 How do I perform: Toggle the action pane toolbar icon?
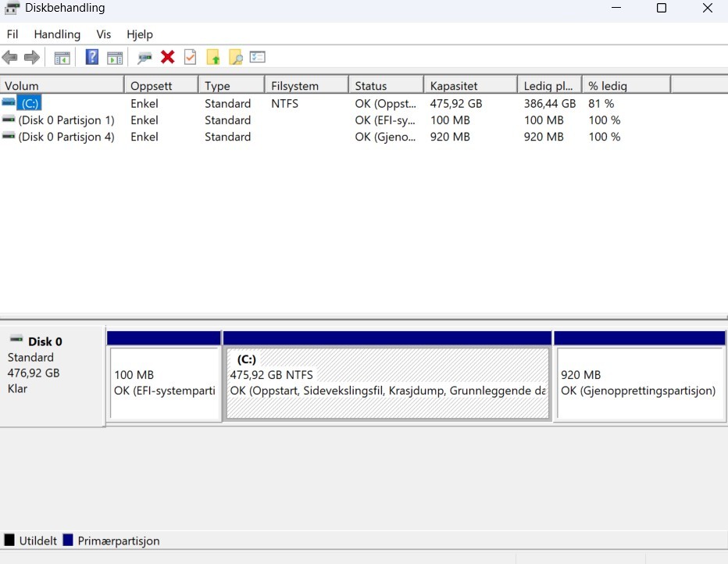click(114, 56)
